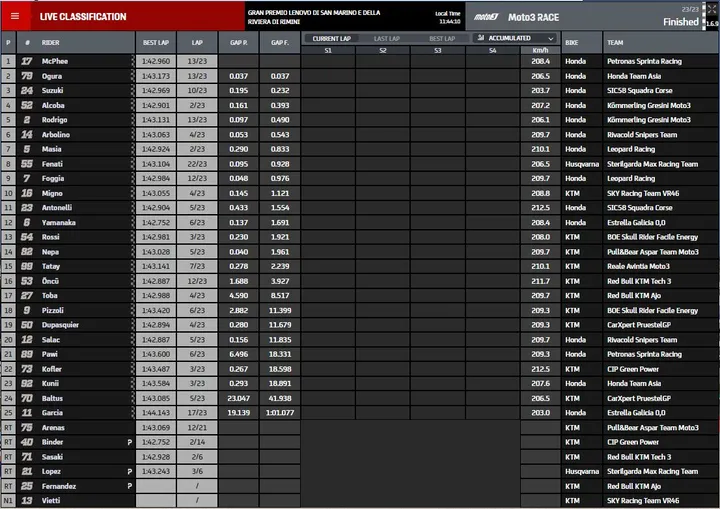This screenshot has width=720, height=509.
Task: Select retired rider Arenas
Action: click(x=53, y=428)
